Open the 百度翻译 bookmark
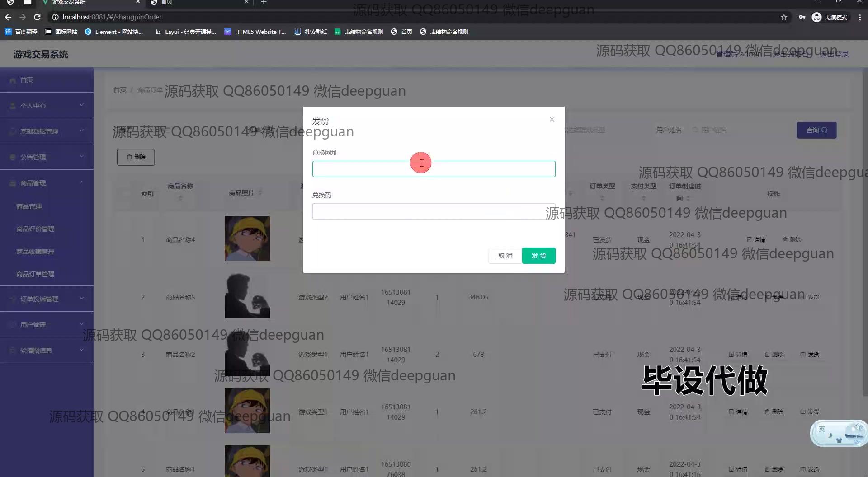 (x=21, y=32)
